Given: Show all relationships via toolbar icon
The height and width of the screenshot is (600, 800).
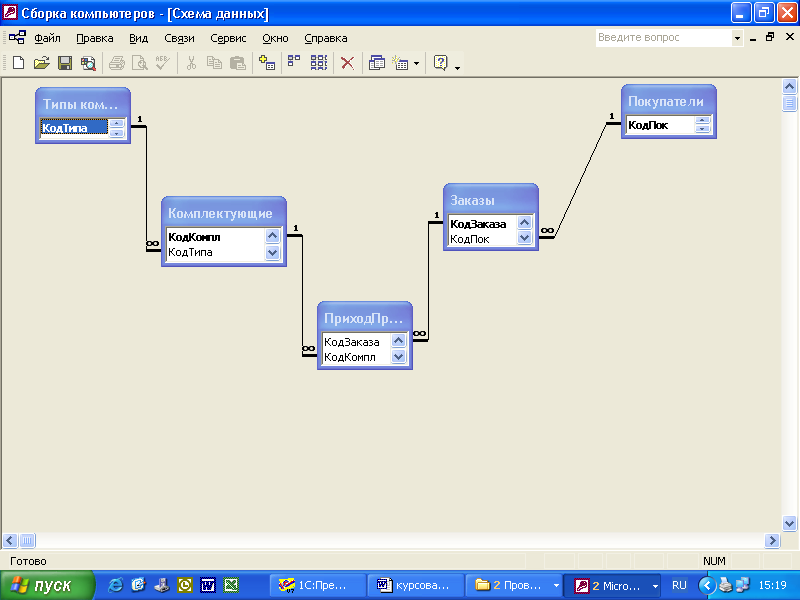Looking at the screenshot, I should point(319,63).
